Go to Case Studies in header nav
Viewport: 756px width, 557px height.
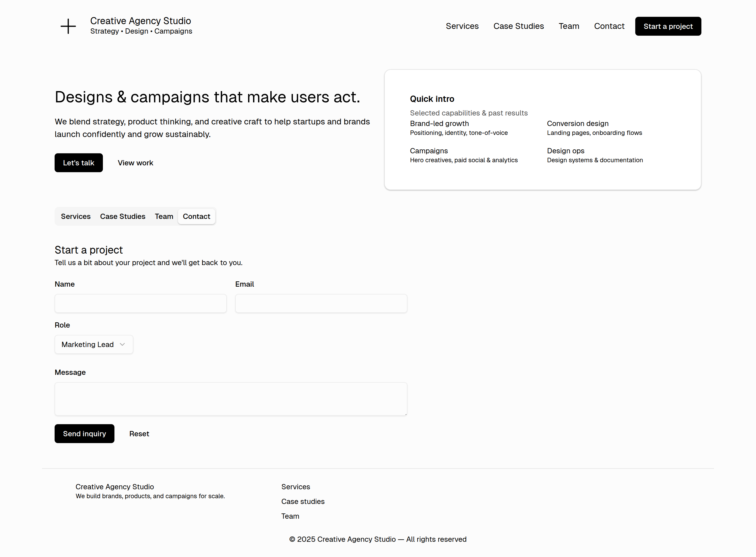518,26
